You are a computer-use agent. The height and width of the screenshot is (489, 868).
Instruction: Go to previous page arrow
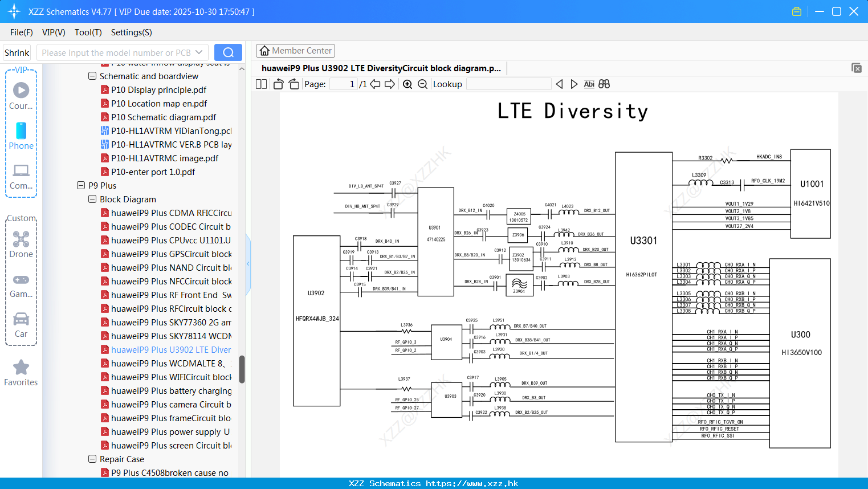[375, 84]
